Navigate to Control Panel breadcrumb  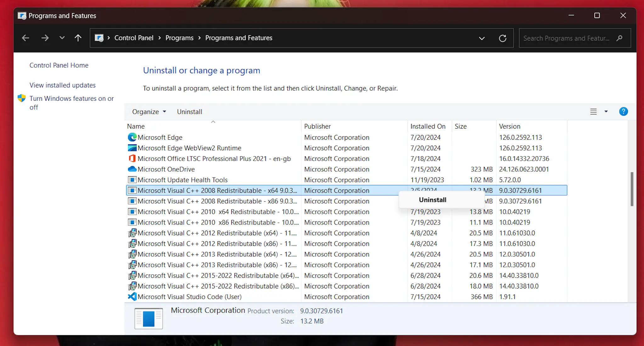click(x=134, y=38)
